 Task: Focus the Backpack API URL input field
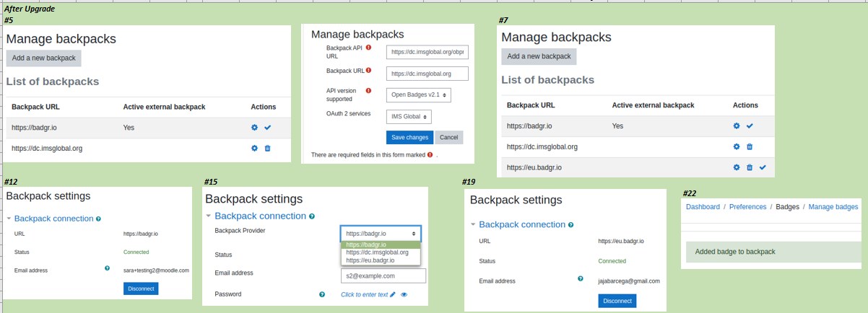pyautogui.click(x=428, y=52)
